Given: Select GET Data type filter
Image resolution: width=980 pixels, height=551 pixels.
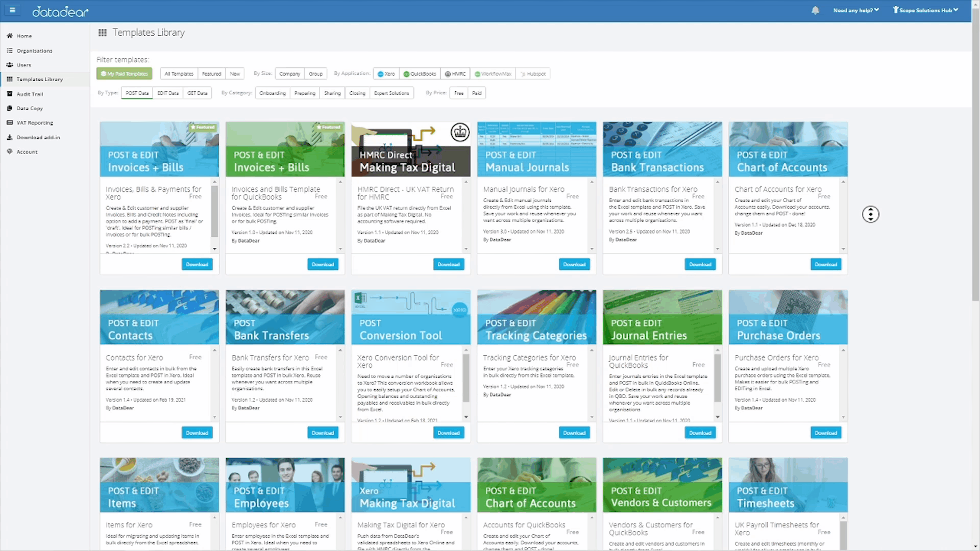Looking at the screenshot, I should [x=198, y=93].
